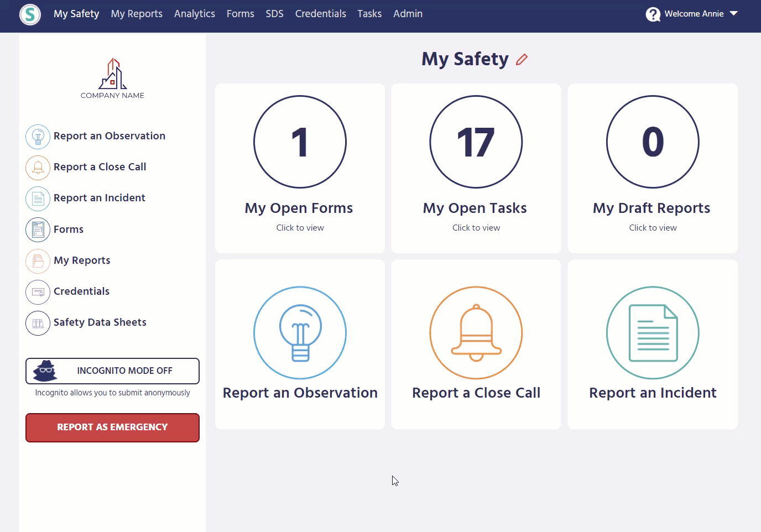This screenshot has width=761, height=532.
Task: Click the large orange bell Close Call icon
Action: 476,333
